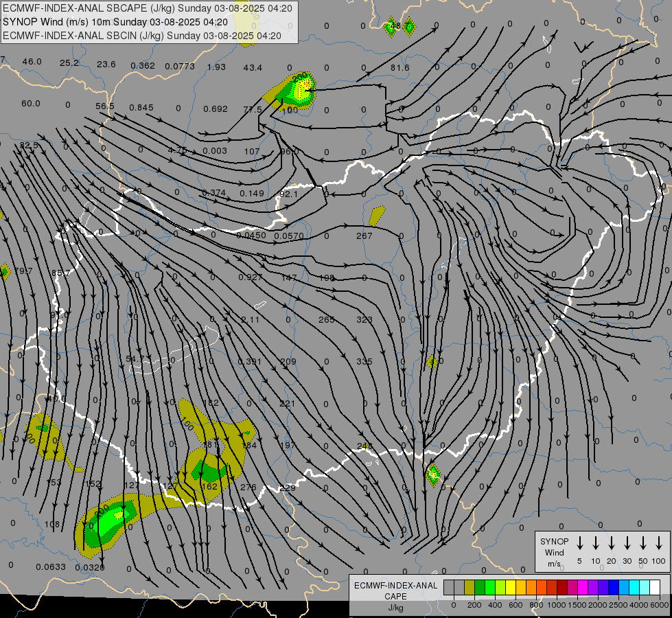Click the SBCAPE title line in the header
This screenshot has width=672, height=618.
[x=148, y=8]
